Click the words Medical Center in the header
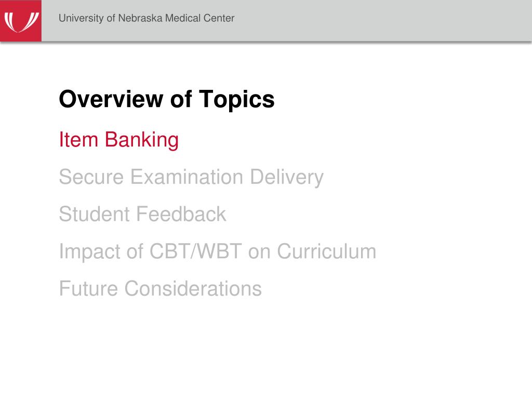This screenshot has height=399, width=532. (x=200, y=18)
